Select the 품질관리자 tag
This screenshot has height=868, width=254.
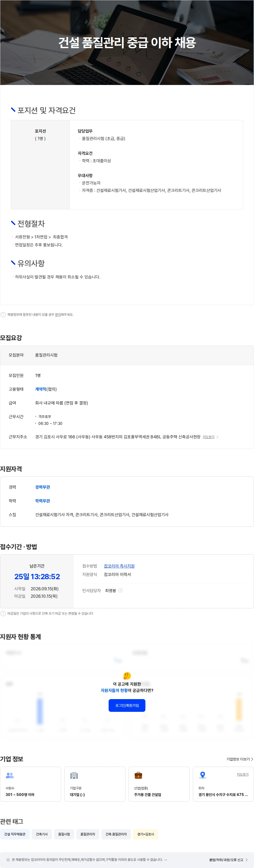point(88,834)
